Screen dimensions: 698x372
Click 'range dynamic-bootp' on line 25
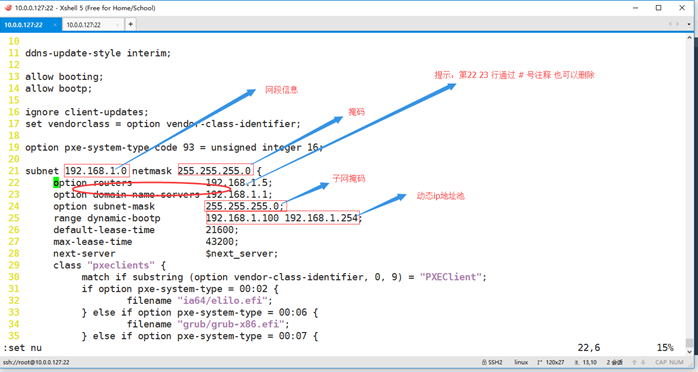point(107,218)
